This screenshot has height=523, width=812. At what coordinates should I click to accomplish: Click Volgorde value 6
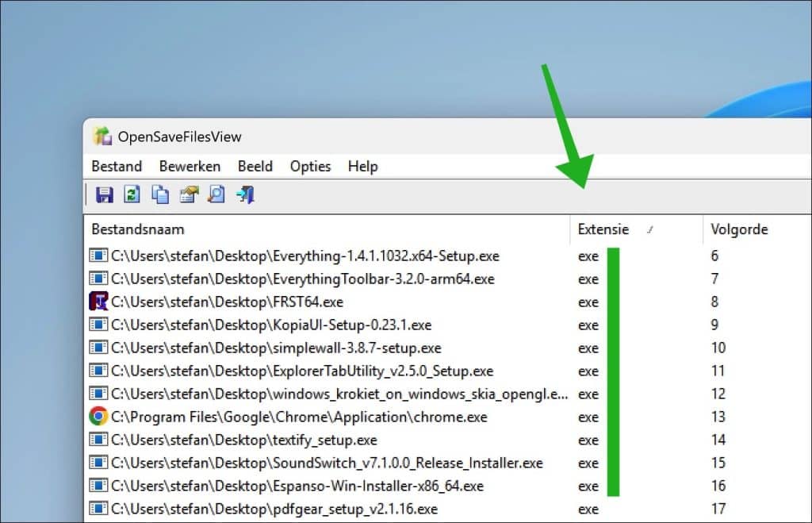pyautogui.click(x=714, y=256)
